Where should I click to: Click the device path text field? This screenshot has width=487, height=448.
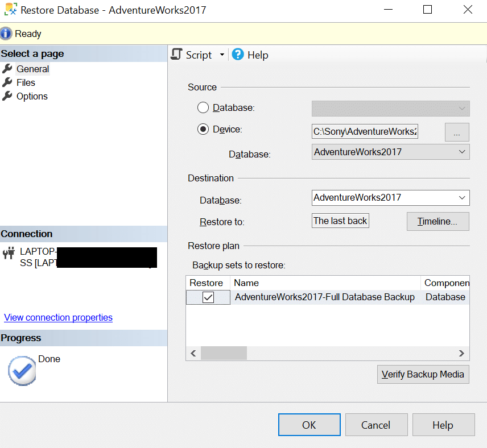pos(365,131)
